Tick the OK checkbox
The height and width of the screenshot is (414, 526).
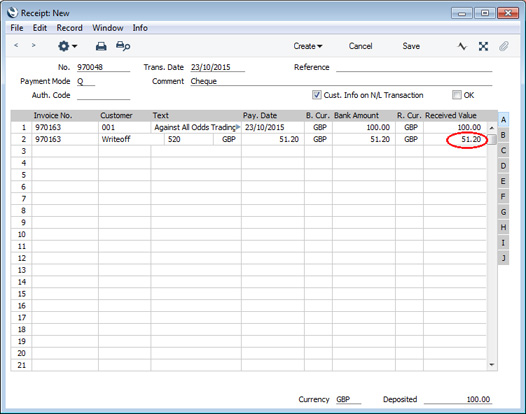(x=457, y=95)
